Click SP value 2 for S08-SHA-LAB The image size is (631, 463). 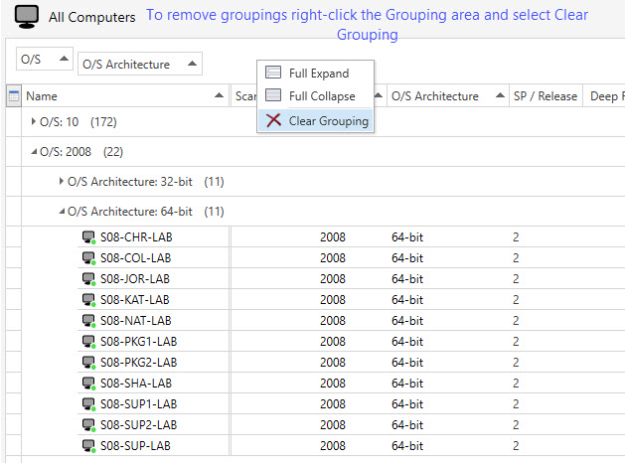[x=516, y=383]
